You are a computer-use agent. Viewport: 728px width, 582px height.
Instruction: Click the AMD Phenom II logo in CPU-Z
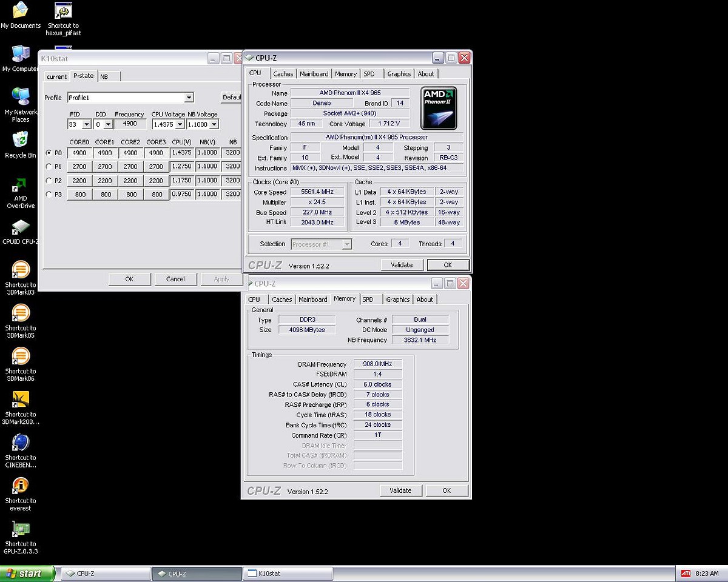click(x=439, y=108)
